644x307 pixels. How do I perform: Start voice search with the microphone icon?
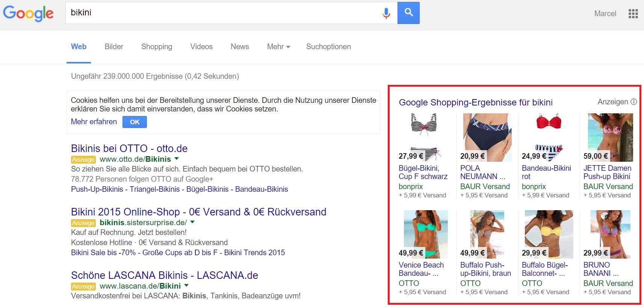click(386, 13)
